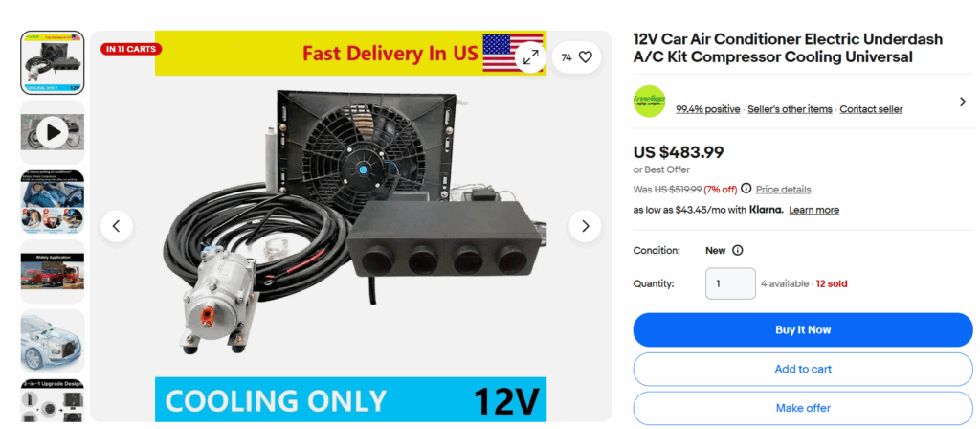Screen dimensions: 980x429
Task: View the Widely Application thumbnail image
Action: 53,272
